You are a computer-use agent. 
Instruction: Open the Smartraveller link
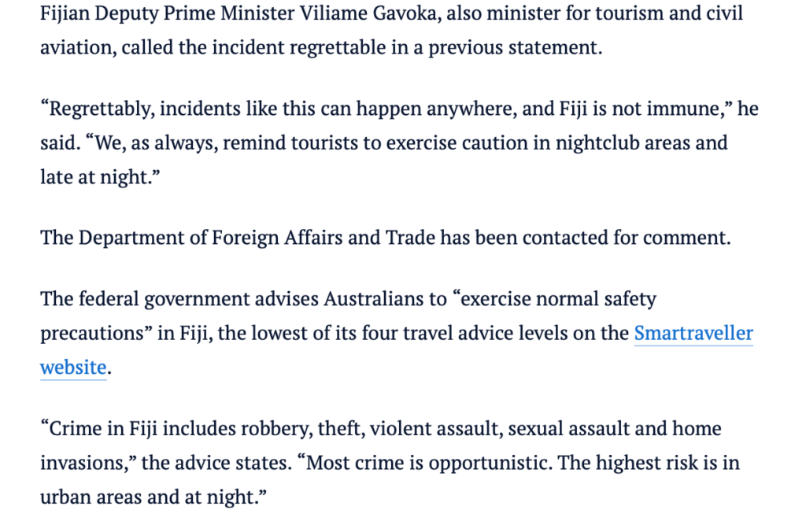(693, 334)
